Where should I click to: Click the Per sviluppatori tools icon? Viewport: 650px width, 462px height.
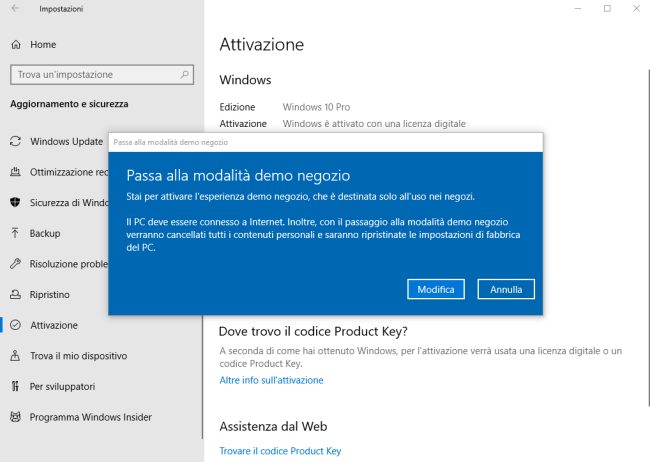pyautogui.click(x=15, y=387)
